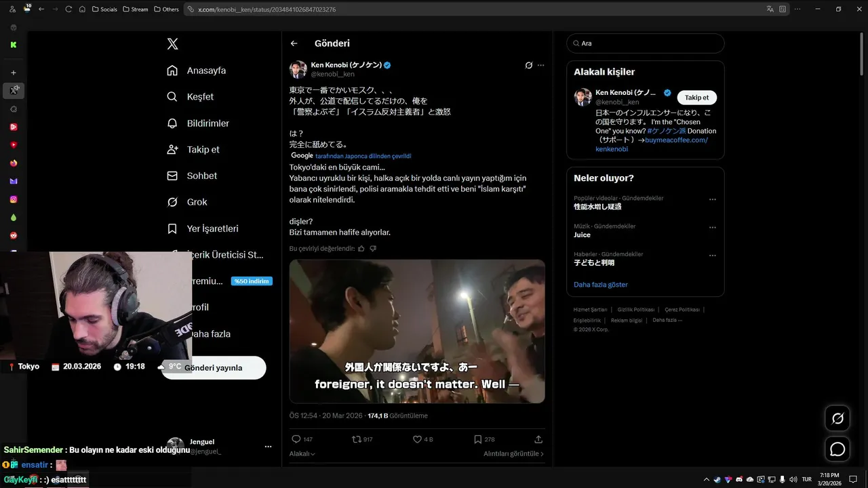Image resolution: width=868 pixels, height=488 pixels.
Task: Like the translation with thumbs up
Action: pos(361,249)
